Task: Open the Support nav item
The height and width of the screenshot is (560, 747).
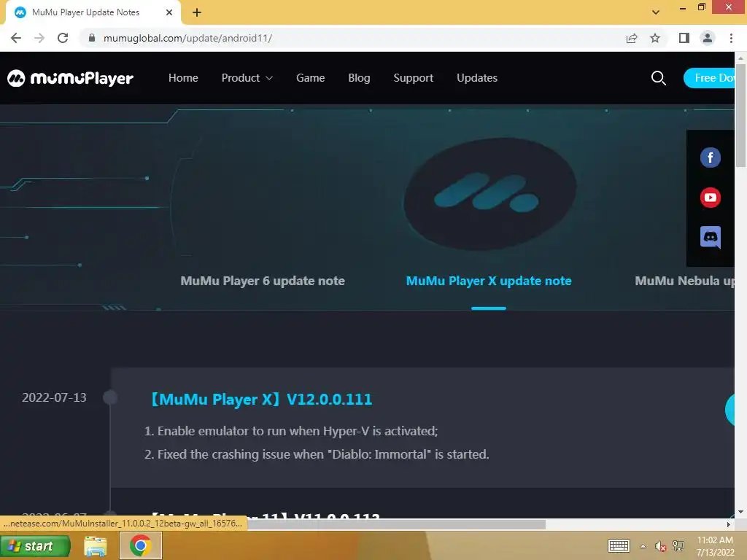Action: click(x=413, y=78)
